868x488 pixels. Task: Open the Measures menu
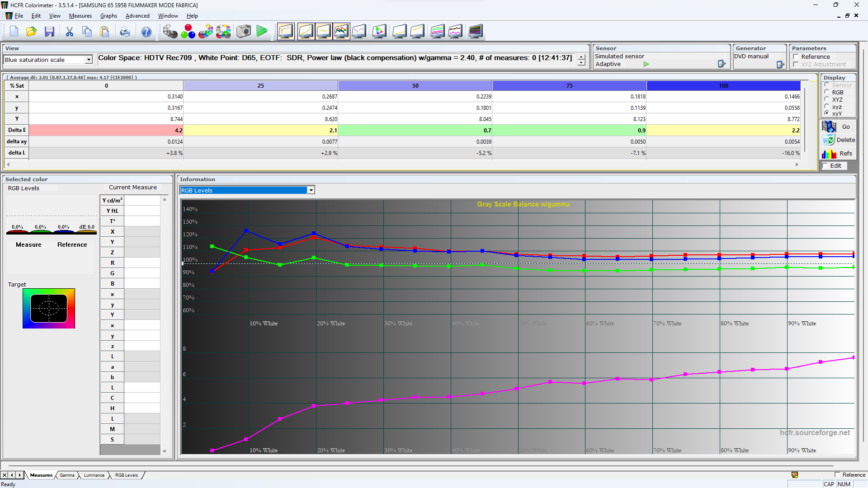(x=80, y=16)
